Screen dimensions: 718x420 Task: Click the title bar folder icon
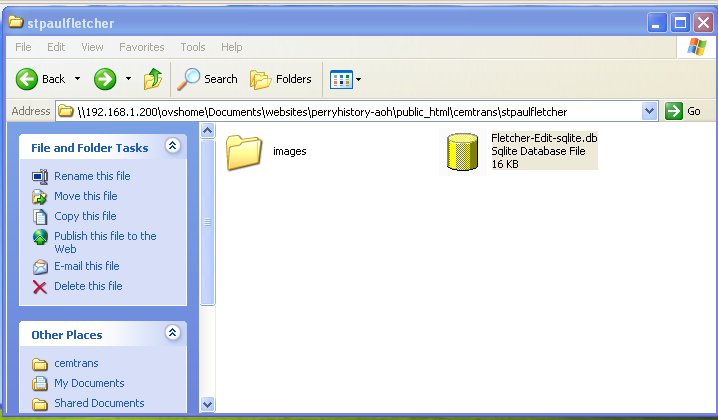click(16, 22)
